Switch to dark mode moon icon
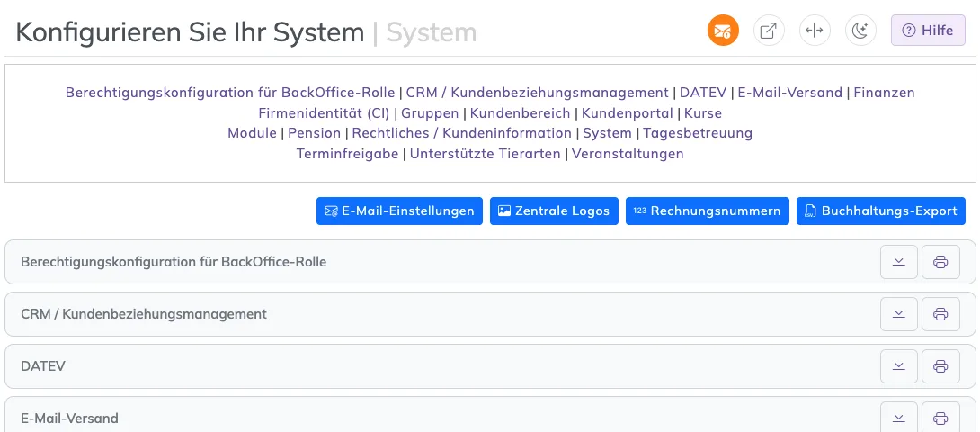 (860, 31)
